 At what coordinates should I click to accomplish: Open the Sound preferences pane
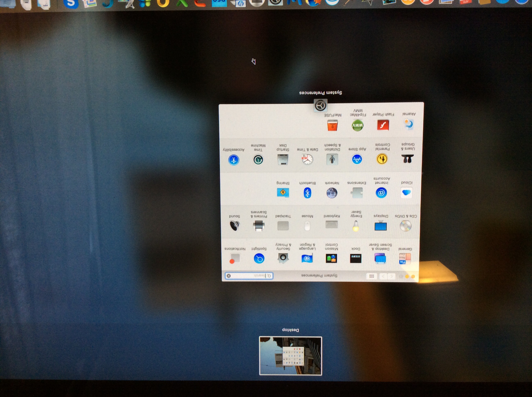(234, 226)
